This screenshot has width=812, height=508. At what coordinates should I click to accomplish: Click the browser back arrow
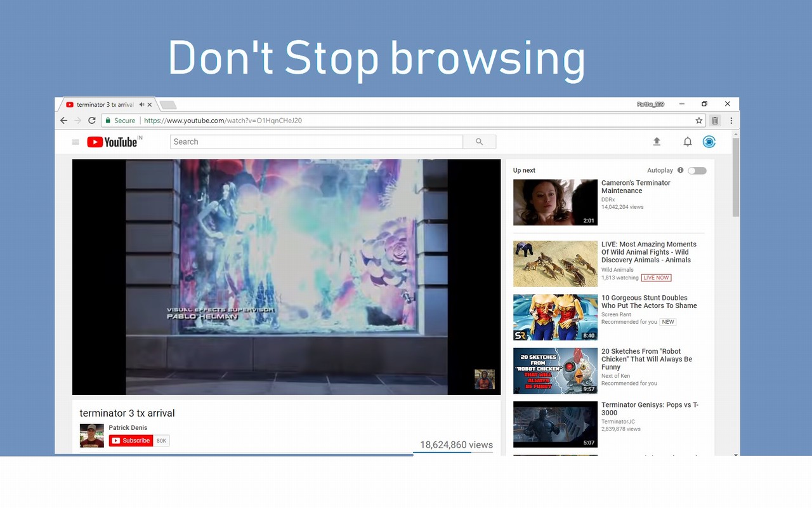pyautogui.click(x=63, y=121)
